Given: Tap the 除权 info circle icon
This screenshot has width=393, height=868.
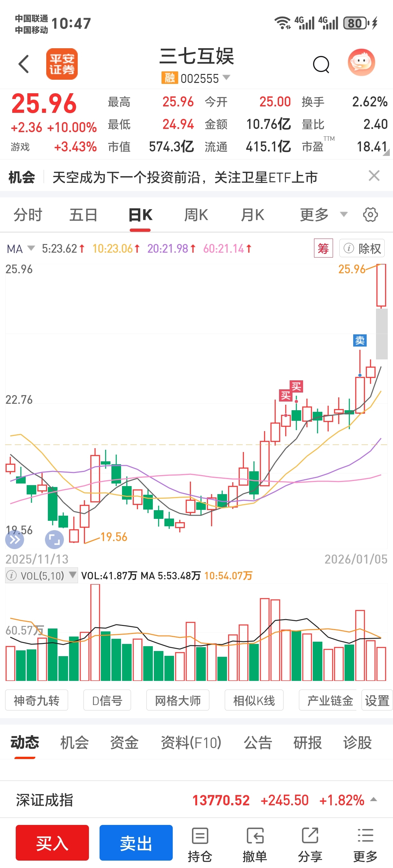Looking at the screenshot, I should (349, 248).
